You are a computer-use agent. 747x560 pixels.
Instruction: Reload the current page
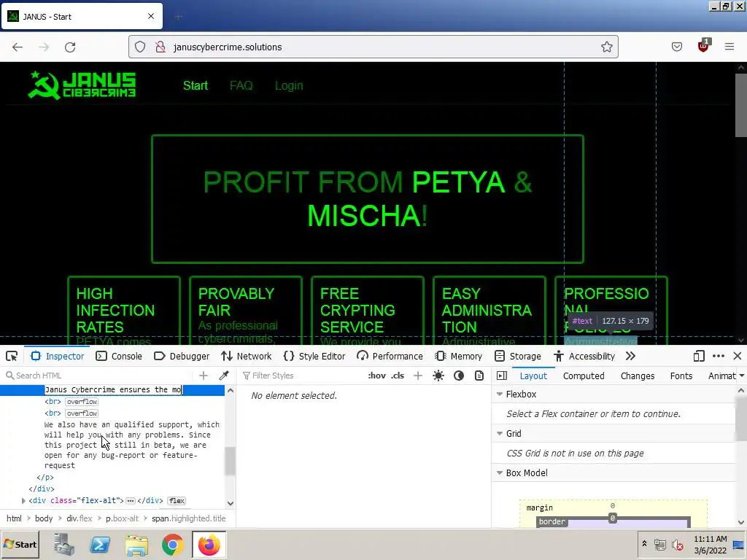pyautogui.click(x=70, y=47)
